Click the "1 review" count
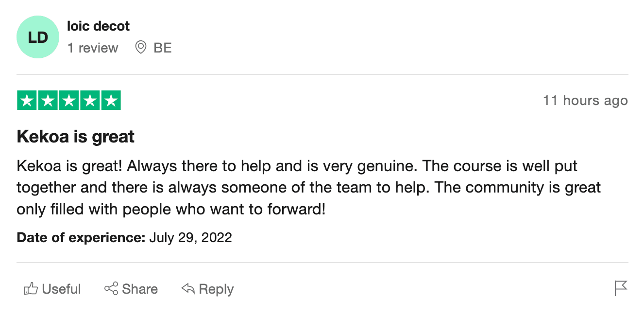The height and width of the screenshot is (317, 644). 92,48
